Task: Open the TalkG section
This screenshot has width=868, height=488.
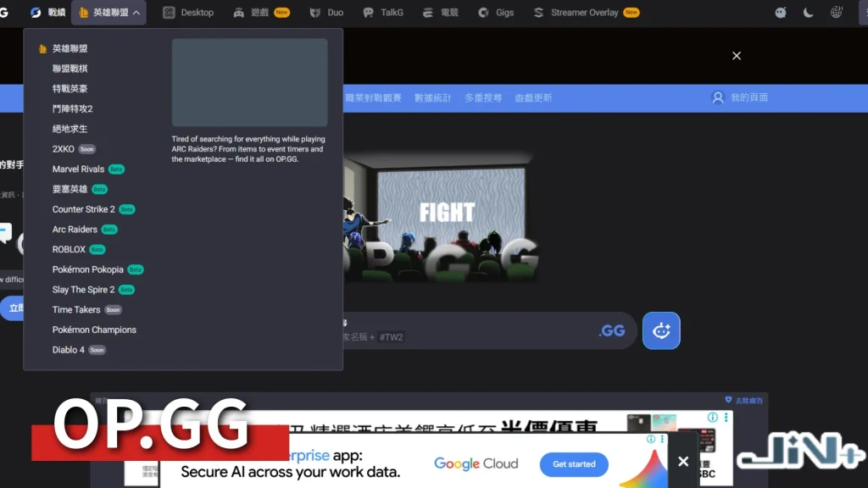Action: [383, 12]
